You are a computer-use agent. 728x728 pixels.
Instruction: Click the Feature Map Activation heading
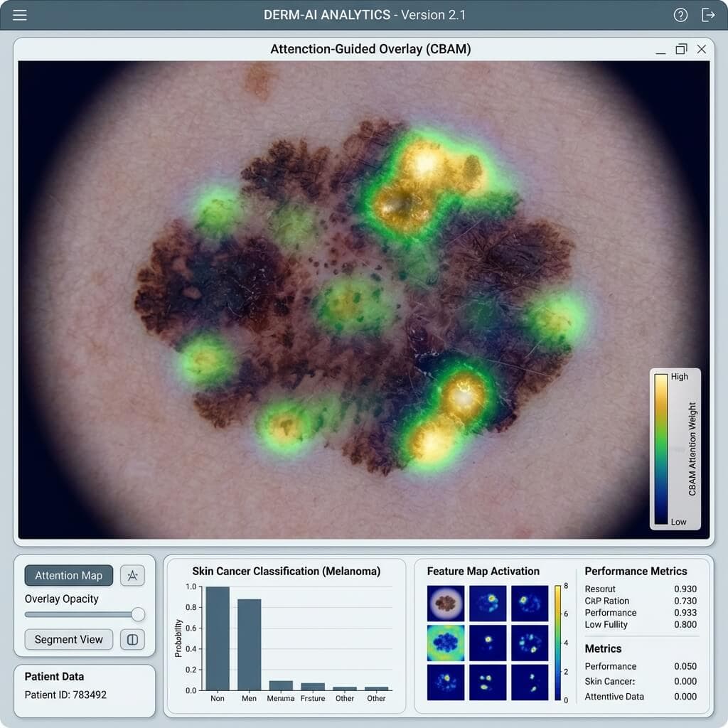point(483,572)
